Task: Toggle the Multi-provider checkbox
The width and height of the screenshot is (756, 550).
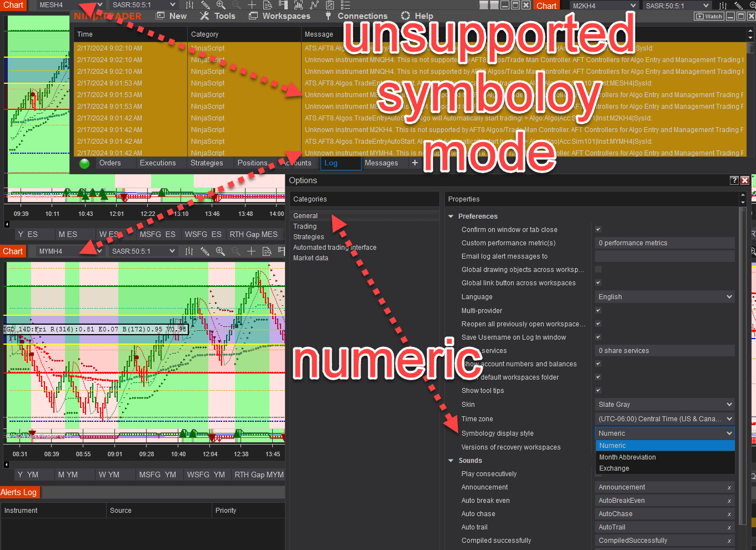Action: click(x=598, y=310)
